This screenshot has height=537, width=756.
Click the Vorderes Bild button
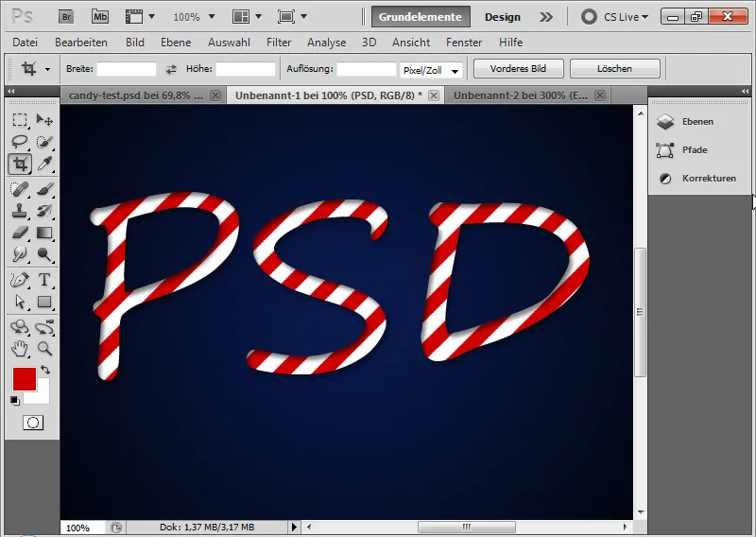[518, 68]
